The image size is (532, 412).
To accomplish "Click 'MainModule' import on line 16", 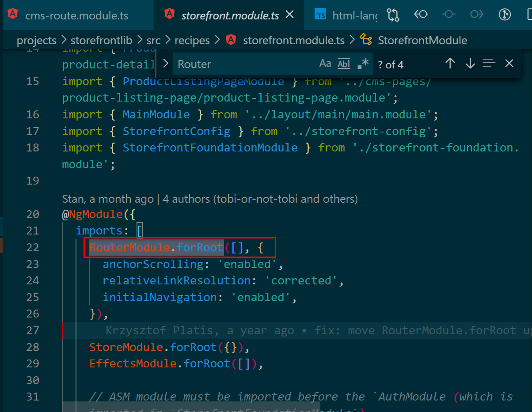I will pos(156,115).
